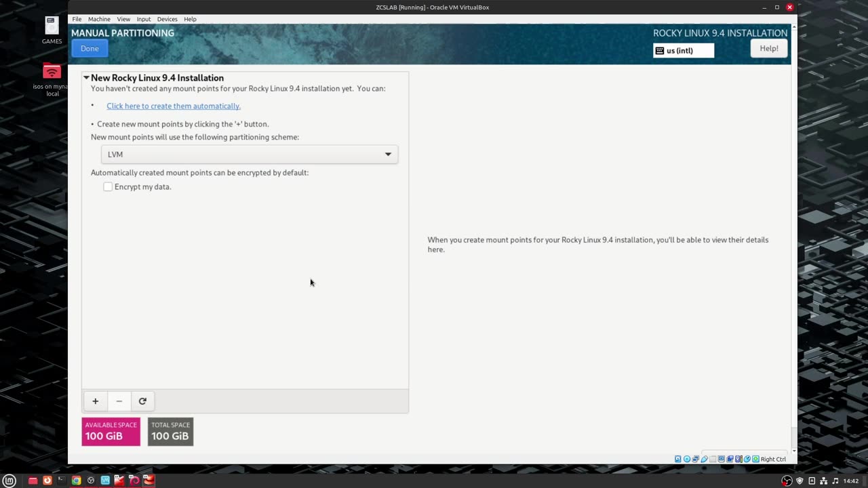Image resolution: width=868 pixels, height=488 pixels.
Task: Open the VirtualBox Help menu
Action: pyautogui.click(x=191, y=19)
